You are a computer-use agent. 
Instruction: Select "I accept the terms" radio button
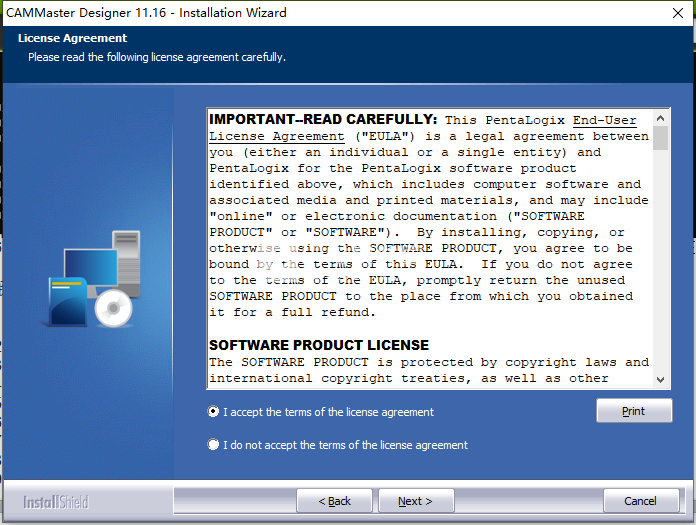click(x=213, y=412)
